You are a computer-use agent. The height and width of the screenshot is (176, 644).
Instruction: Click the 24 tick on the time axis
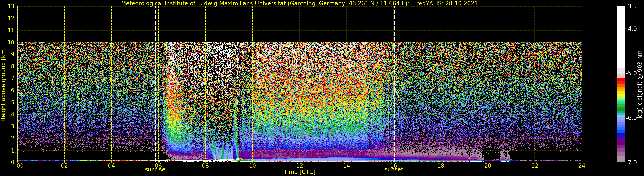tap(582, 166)
